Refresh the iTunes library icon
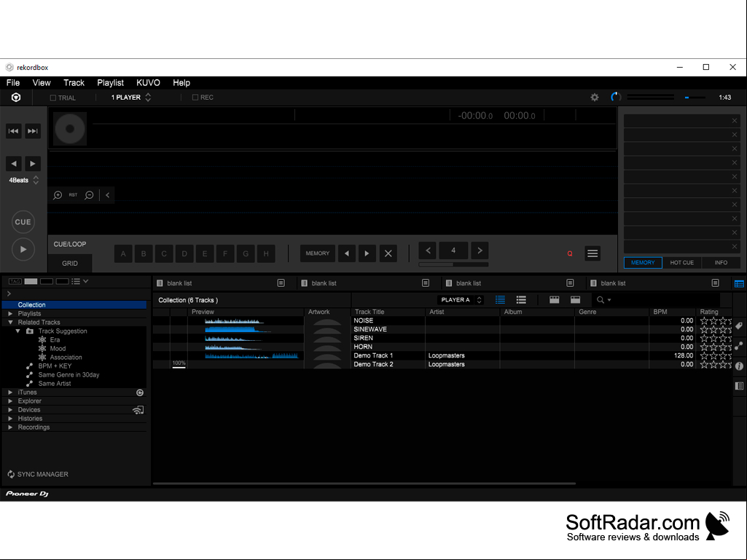Image resolution: width=747 pixels, height=560 pixels. tap(140, 393)
